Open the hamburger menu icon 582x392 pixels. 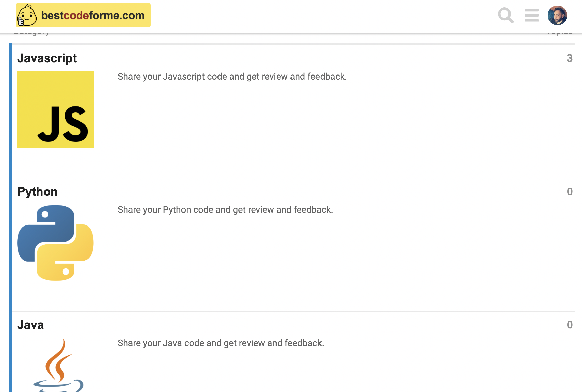[x=532, y=16]
